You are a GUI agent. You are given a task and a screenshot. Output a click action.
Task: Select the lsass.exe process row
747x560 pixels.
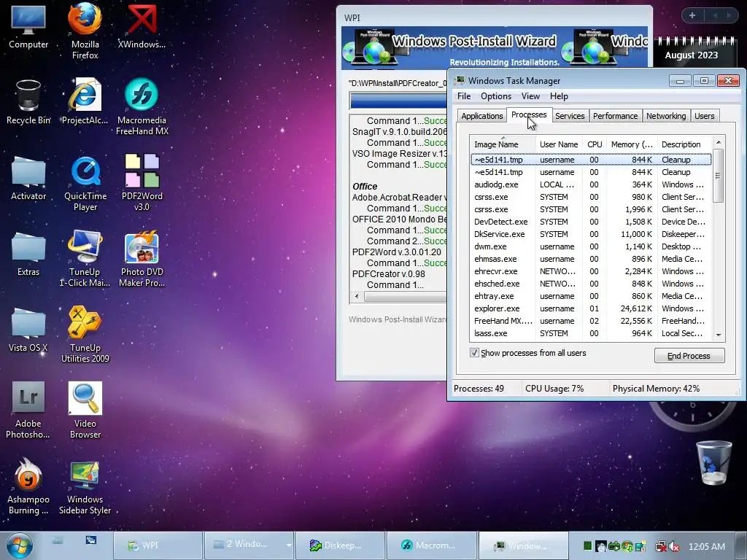pos(591,333)
